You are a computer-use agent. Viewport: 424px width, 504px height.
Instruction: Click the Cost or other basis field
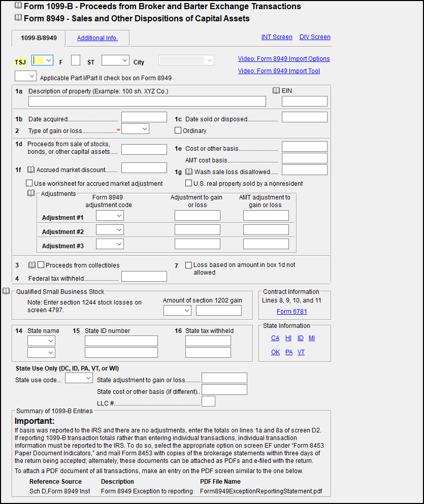305,147
